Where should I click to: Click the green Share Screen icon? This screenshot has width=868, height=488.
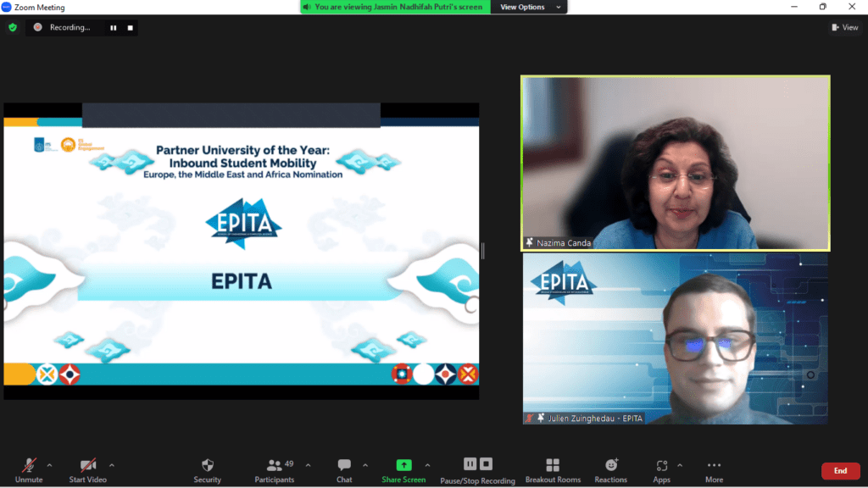[x=403, y=465]
